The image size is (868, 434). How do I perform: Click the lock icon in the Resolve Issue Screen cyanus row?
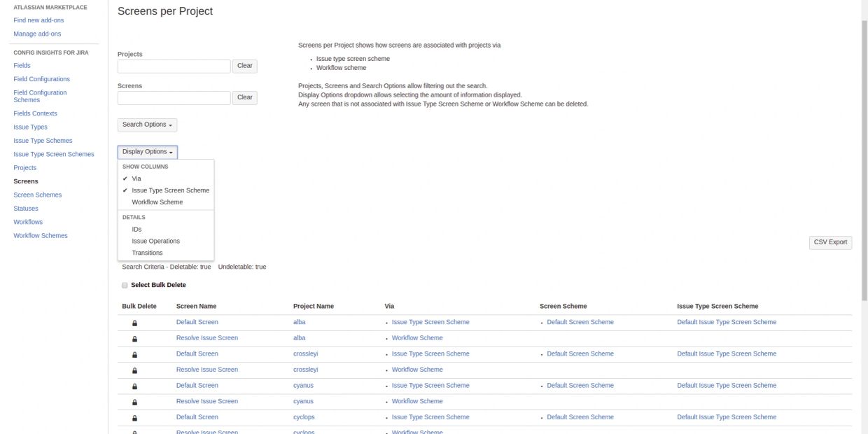click(134, 402)
